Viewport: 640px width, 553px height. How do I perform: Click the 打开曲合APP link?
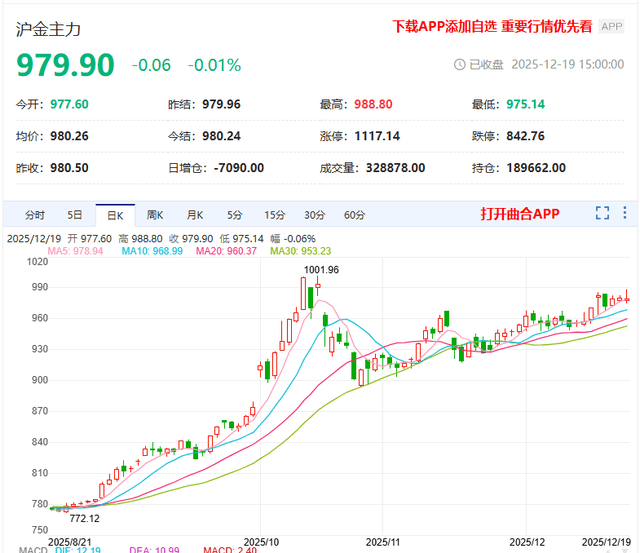[520, 213]
